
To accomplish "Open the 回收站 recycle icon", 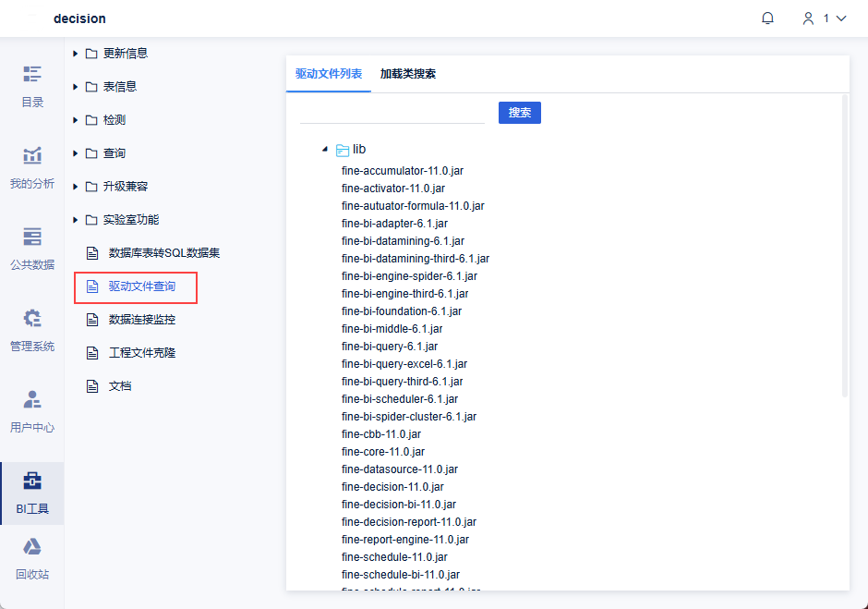I will 32,547.
